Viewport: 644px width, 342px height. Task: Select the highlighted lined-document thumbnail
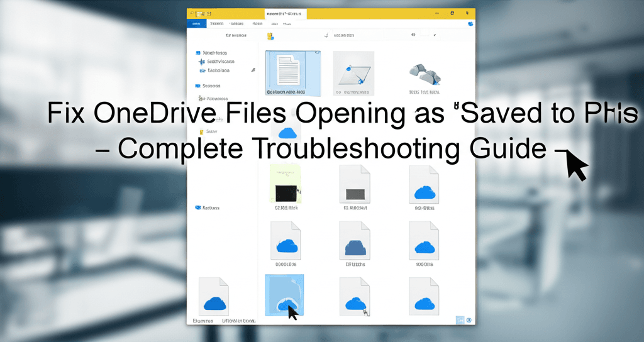pyautogui.click(x=293, y=73)
